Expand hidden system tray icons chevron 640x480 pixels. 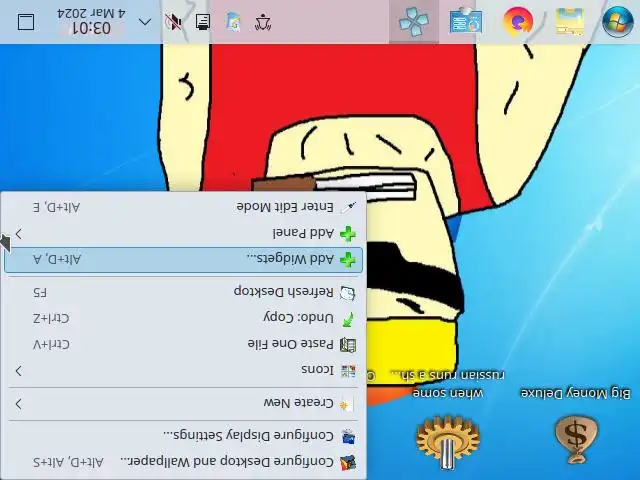click(x=145, y=22)
